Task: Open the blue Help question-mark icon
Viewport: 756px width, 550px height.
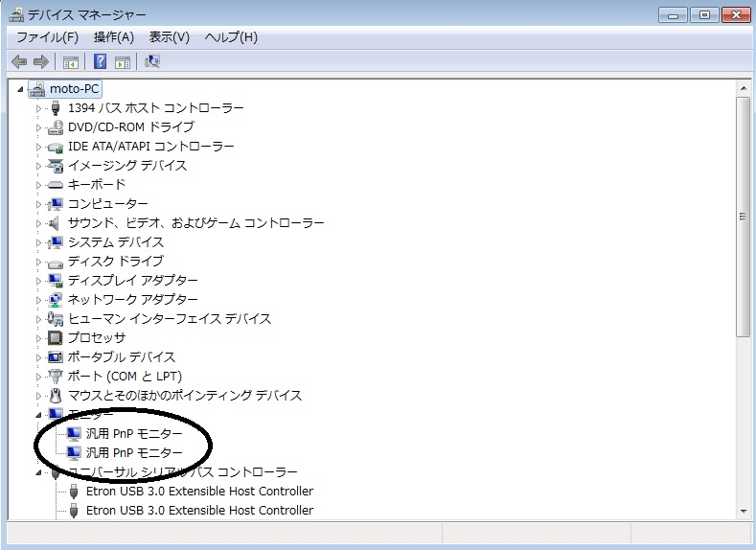Action: tap(100, 61)
